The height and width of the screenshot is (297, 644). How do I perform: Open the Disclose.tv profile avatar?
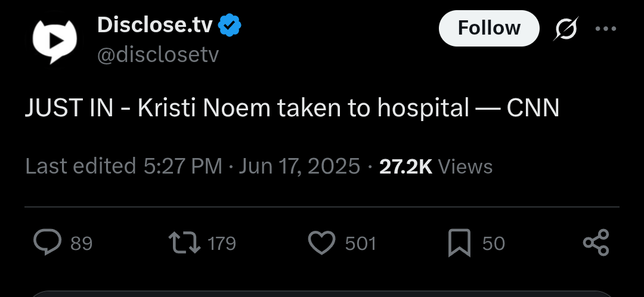55,41
